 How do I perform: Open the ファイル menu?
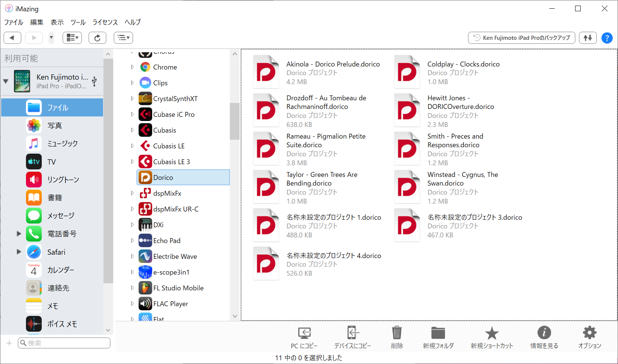click(x=14, y=22)
